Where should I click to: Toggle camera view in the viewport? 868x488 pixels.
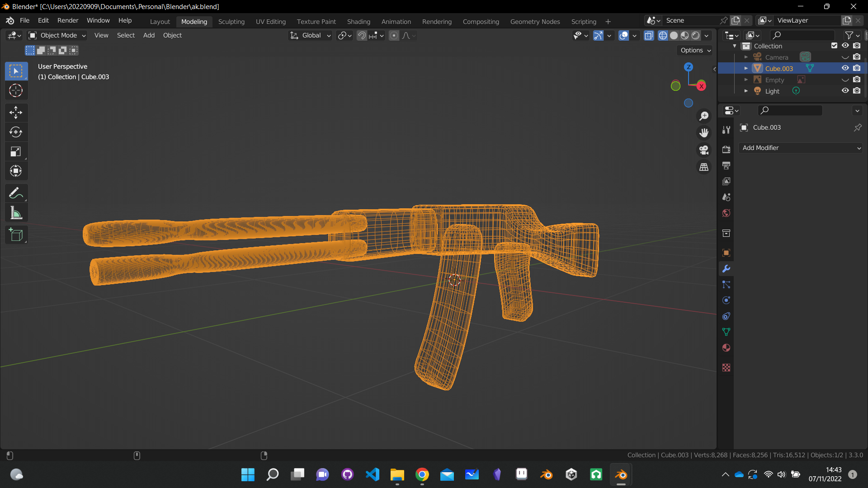[x=704, y=150]
